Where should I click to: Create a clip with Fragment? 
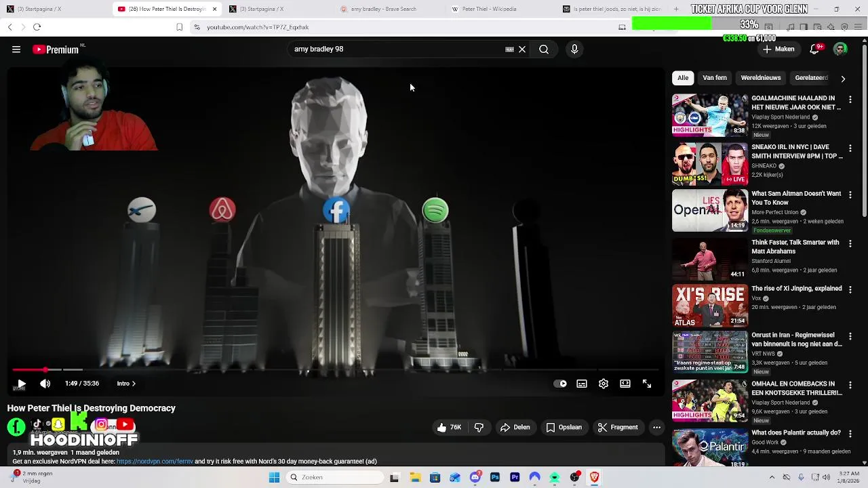pyautogui.click(x=618, y=428)
